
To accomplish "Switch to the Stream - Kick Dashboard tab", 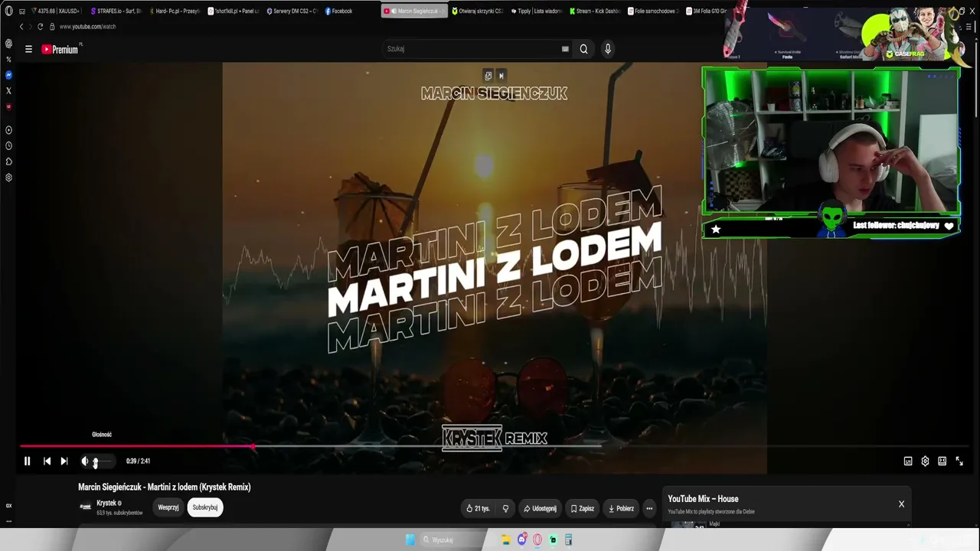I will tap(595, 11).
